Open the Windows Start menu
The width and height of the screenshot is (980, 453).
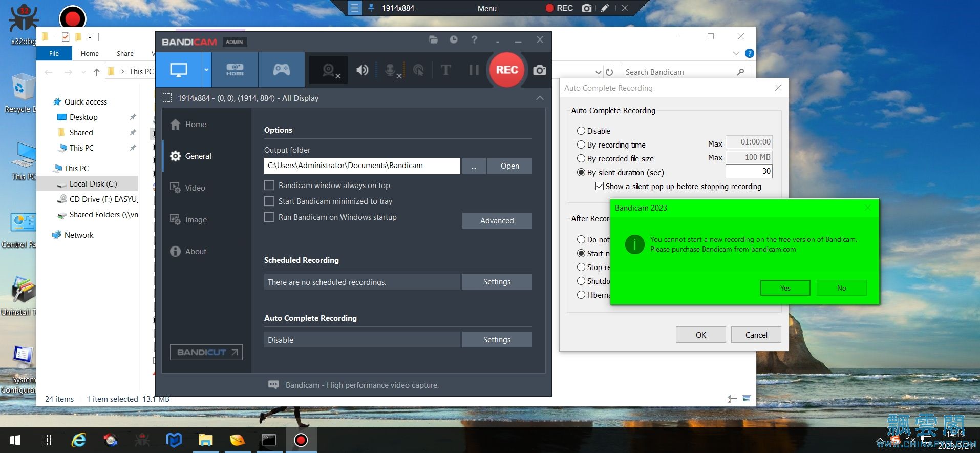15,440
